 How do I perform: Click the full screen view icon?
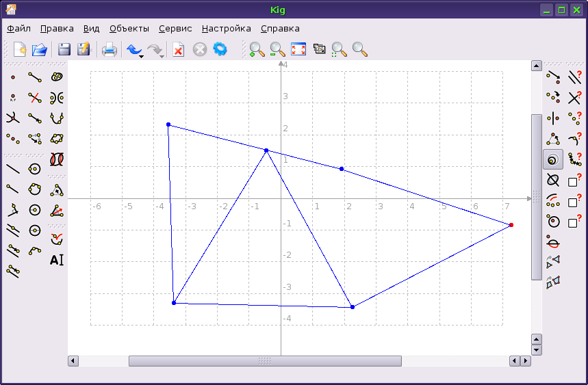coord(298,49)
